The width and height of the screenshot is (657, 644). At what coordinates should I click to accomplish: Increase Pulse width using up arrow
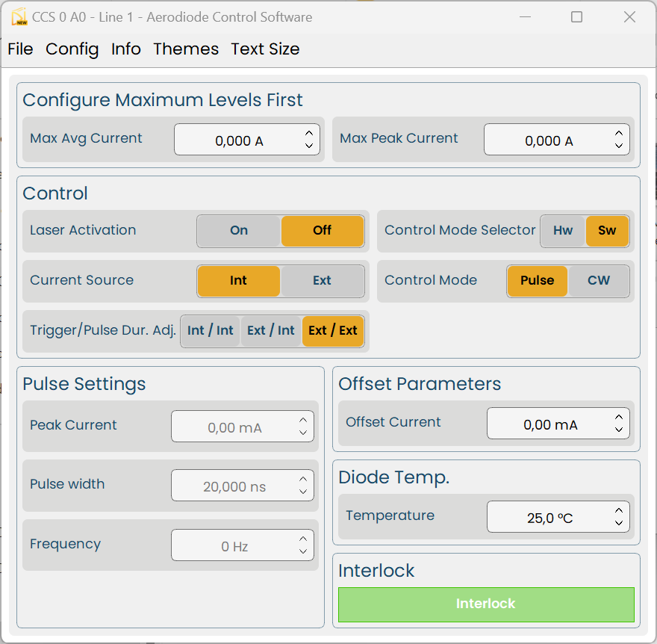click(303, 479)
